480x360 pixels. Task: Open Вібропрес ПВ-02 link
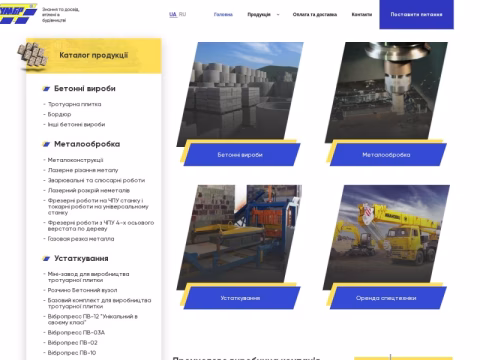[72, 343]
